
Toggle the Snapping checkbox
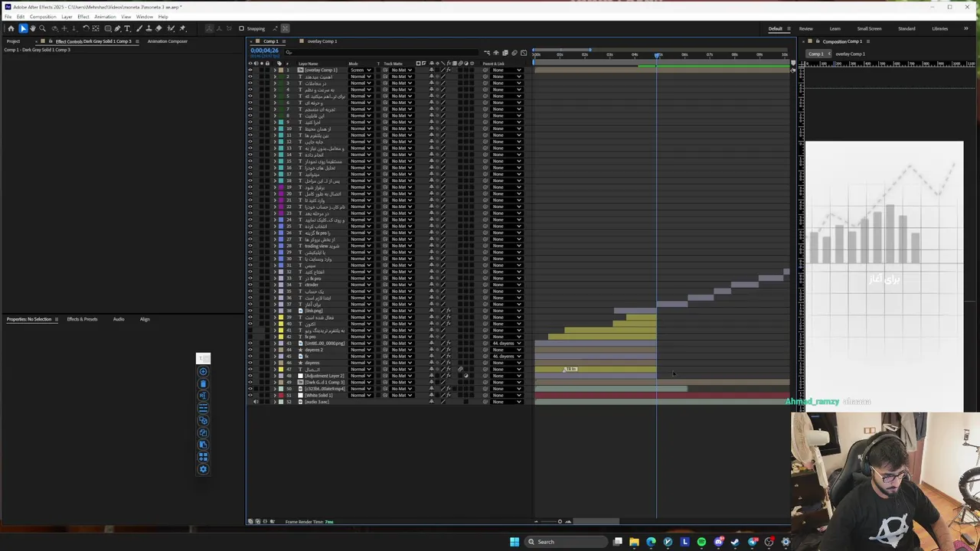point(241,28)
